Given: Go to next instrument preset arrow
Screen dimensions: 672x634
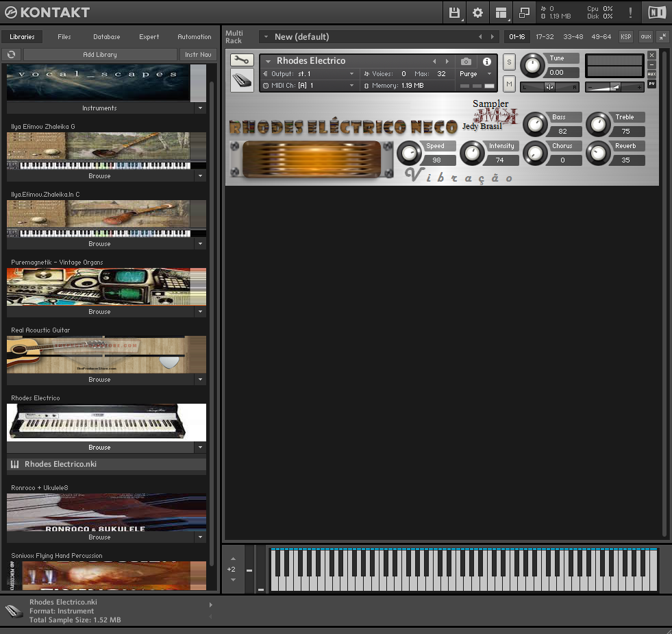Looking at the screenshot, I should point(447,61).
